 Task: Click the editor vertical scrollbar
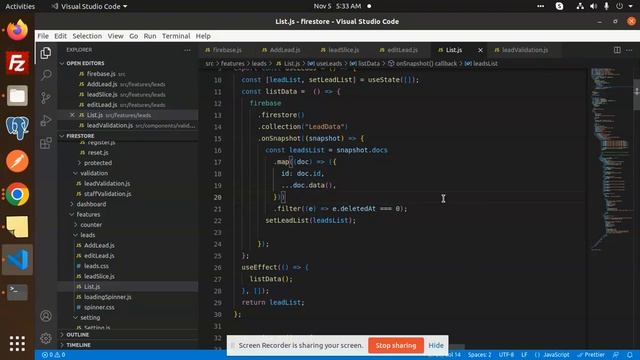point(636,94)
